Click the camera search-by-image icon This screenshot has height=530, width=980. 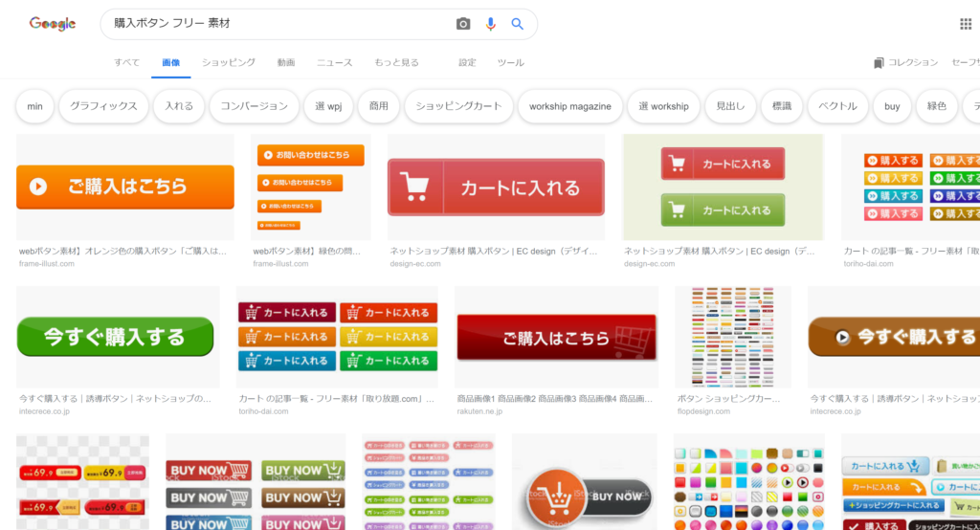(463, 24)
